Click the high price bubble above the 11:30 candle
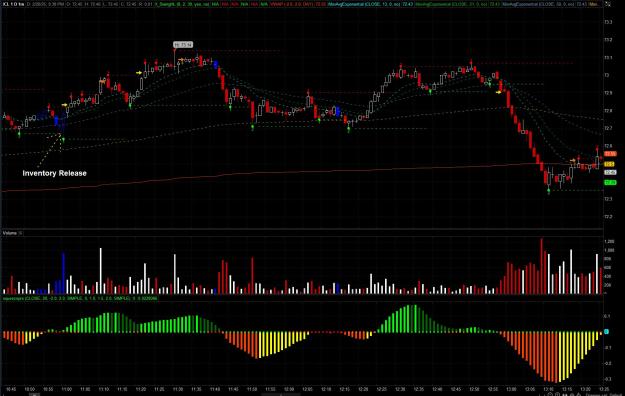Screen dimensions: 625x396 pyautogui.click(x=183, y=45)
